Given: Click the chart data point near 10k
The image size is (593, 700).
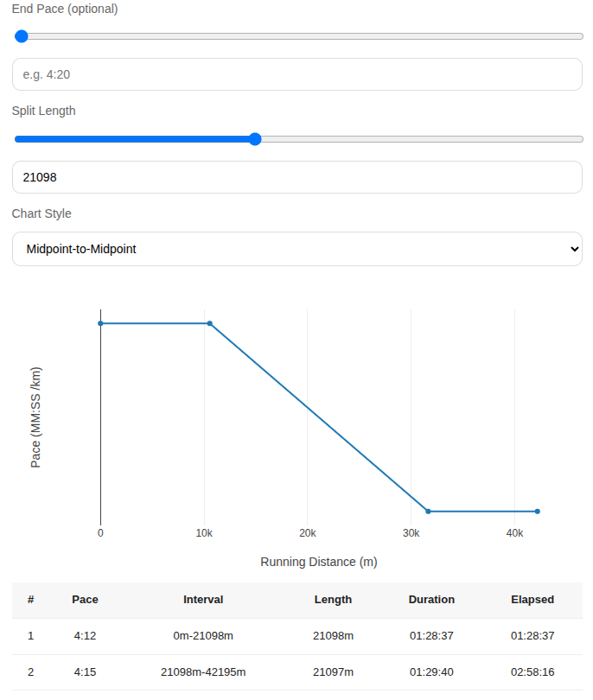Looking at the screenshot, I should pos(210,323).
